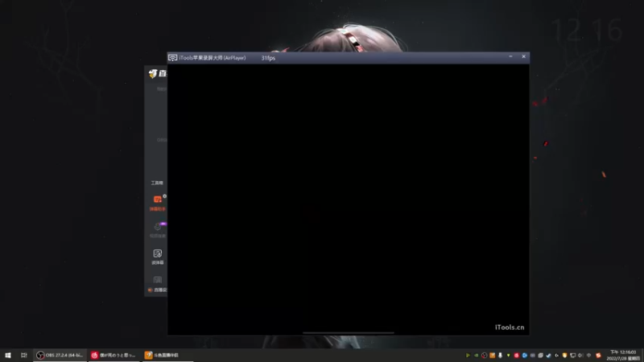Switch to the OBS 27.2.4 taskbar window

pyautogui.click(x=60, y=355)
